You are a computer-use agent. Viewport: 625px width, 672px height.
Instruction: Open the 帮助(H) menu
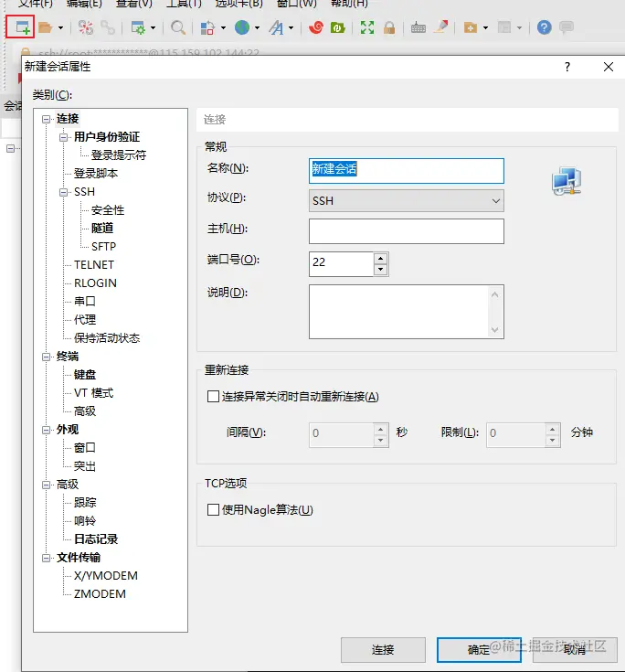(x=350, y=4)
